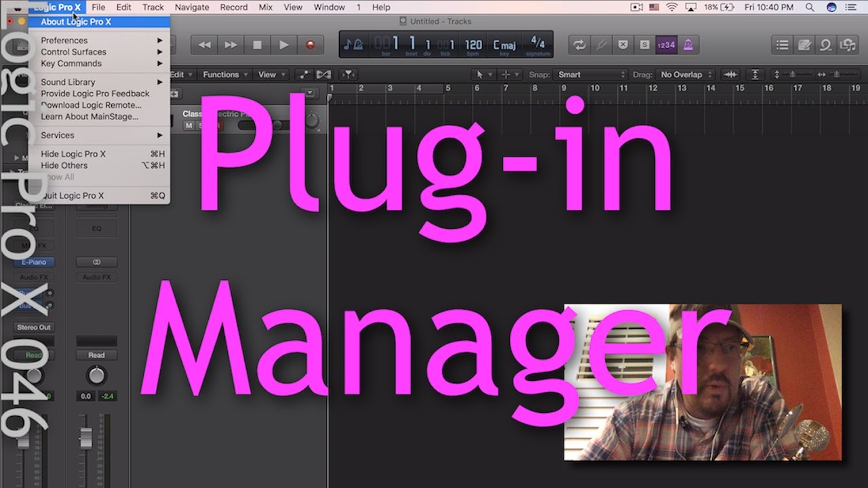Click the E-Piano instrument slot

click(x=34, y=262)
